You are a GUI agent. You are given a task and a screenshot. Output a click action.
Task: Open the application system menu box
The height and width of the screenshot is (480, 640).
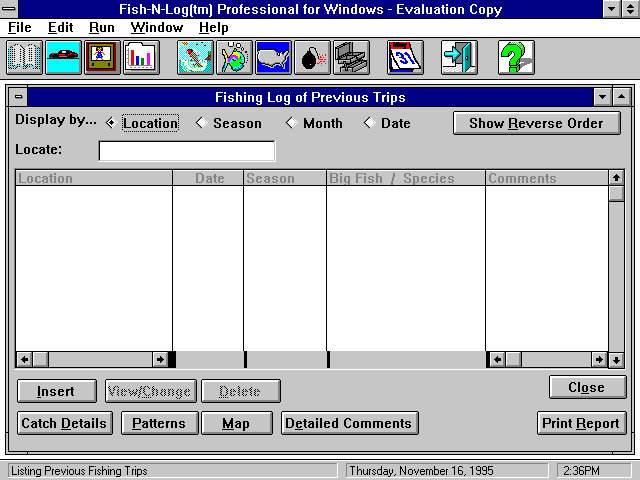point(9,9)
